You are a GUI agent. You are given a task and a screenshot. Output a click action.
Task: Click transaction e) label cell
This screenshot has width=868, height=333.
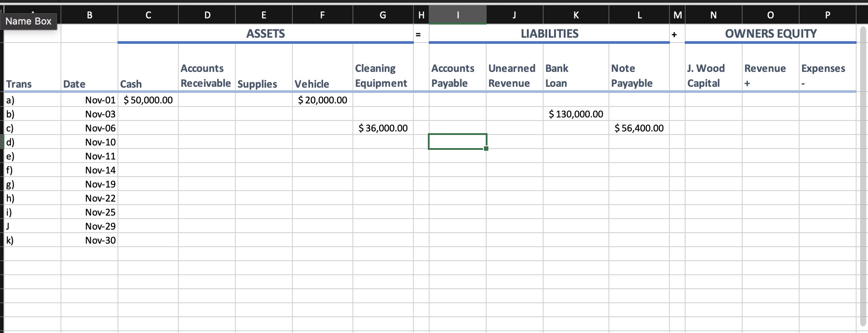[32, 156]
